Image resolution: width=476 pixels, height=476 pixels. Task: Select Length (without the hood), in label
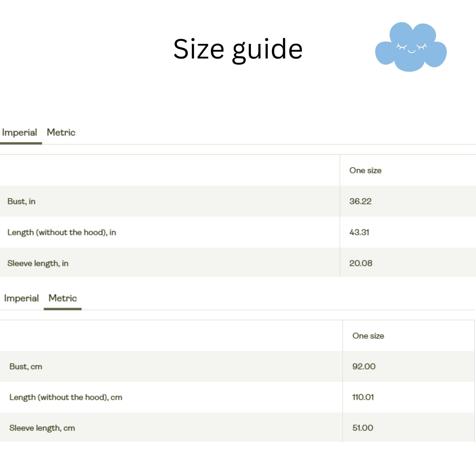62,232
